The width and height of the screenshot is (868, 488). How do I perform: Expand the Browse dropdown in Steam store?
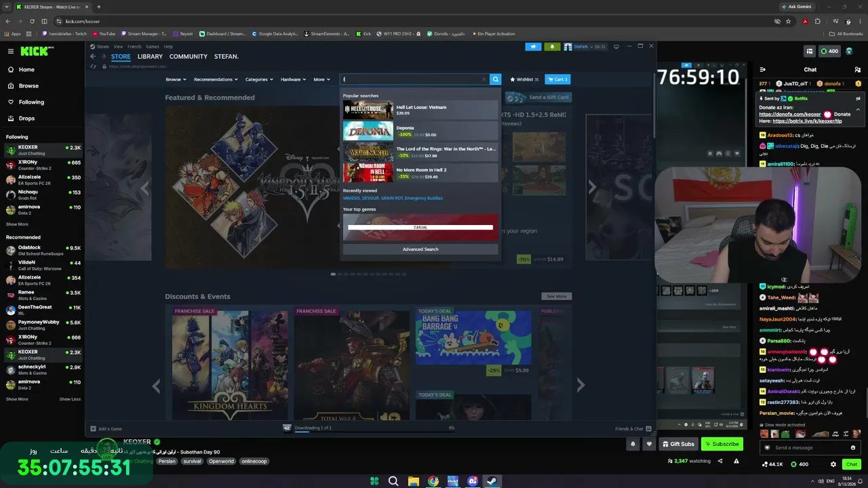click(x=176, y=79)
